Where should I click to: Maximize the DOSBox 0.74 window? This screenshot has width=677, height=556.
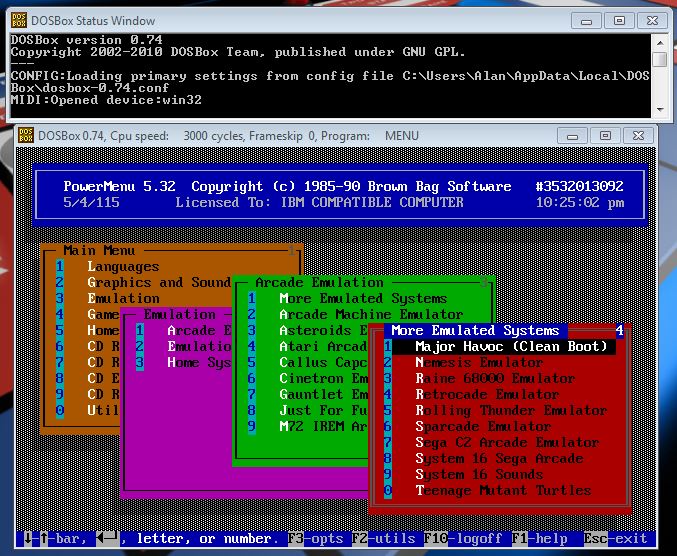point(605,136)
